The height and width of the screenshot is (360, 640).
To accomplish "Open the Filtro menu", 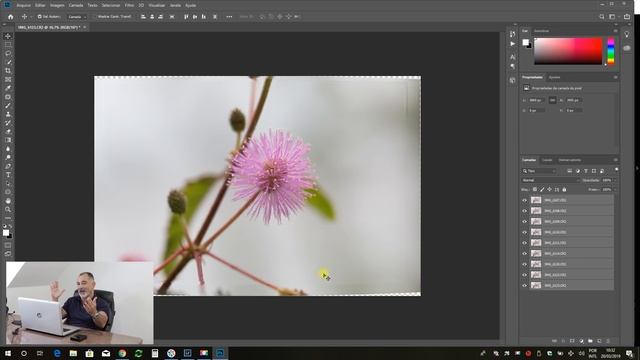I will pyautogui.click(x=129, y=5).
